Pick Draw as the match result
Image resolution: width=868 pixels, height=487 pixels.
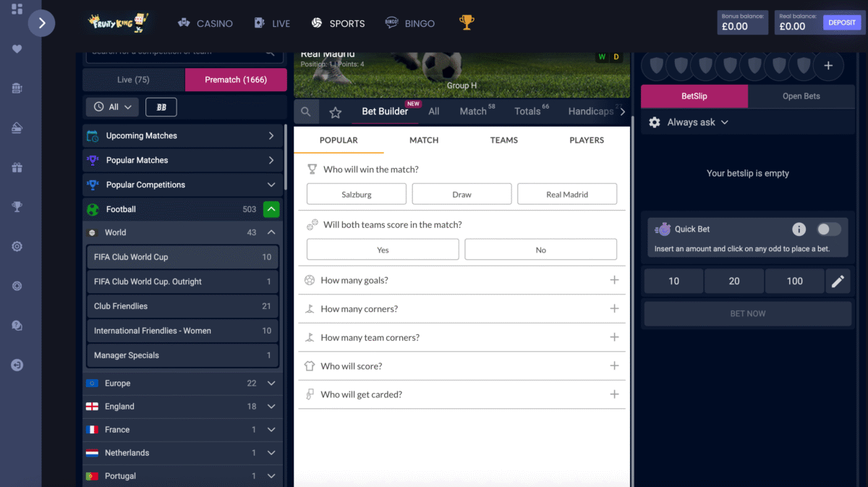pos(462,195)
